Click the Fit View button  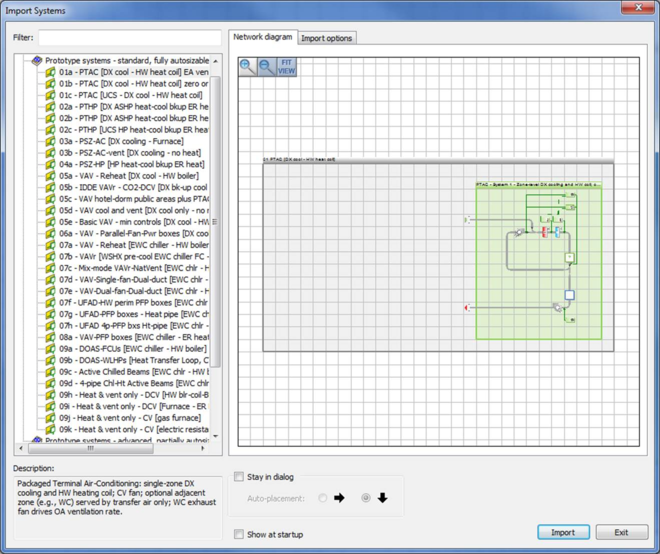coord(286,67)
